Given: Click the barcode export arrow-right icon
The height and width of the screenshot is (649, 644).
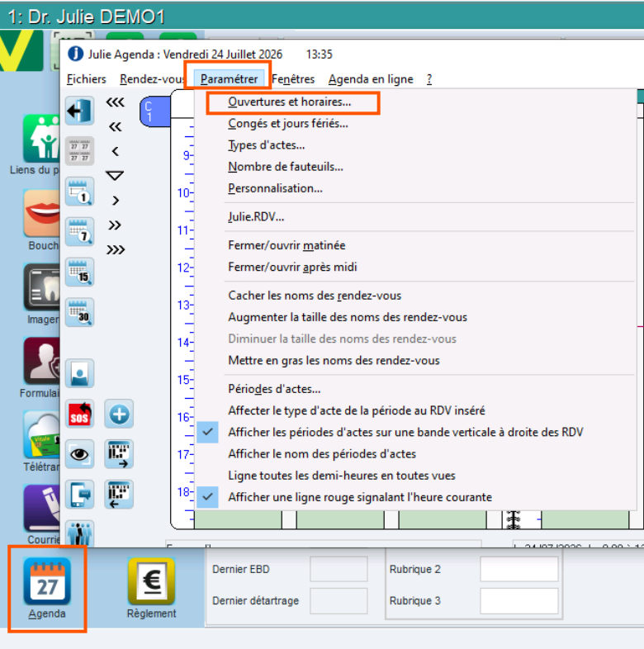Looking at the screenshot, I should 119,454.
